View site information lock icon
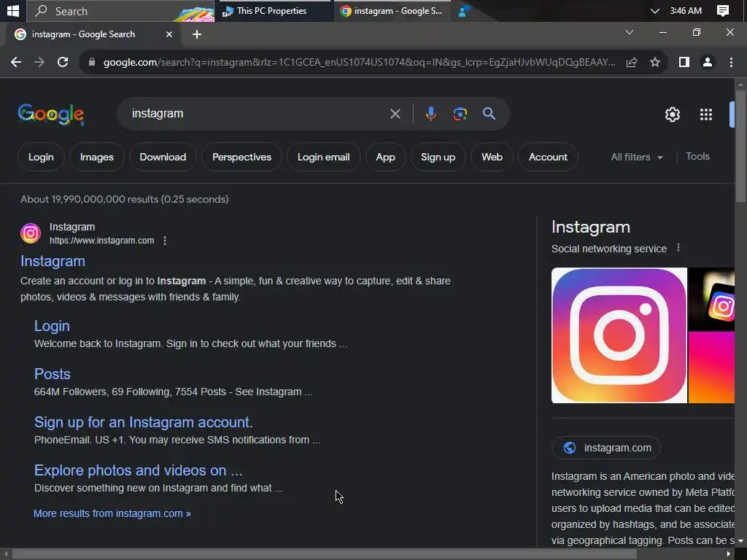The width and height of the screenshot is (747, 560). pyautogui.click(x=92, y=63)
